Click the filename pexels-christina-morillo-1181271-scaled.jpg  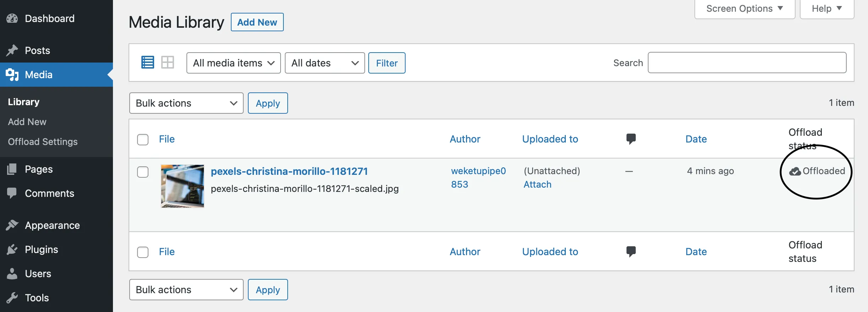point(305,189)
